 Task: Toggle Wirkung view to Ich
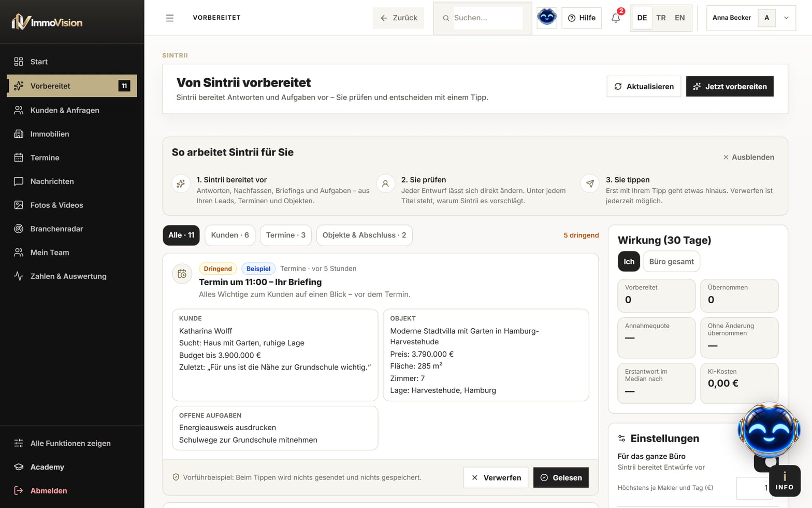click(629, 261)
